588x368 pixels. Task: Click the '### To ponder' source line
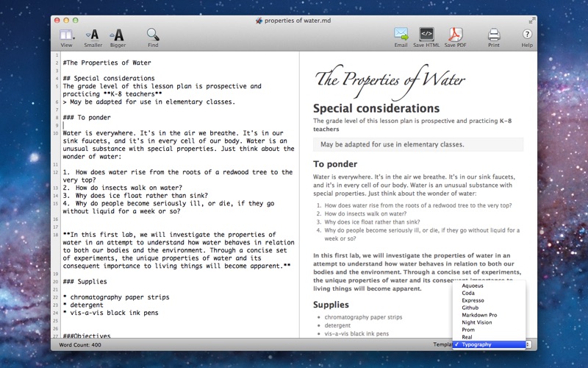point(87,118)
